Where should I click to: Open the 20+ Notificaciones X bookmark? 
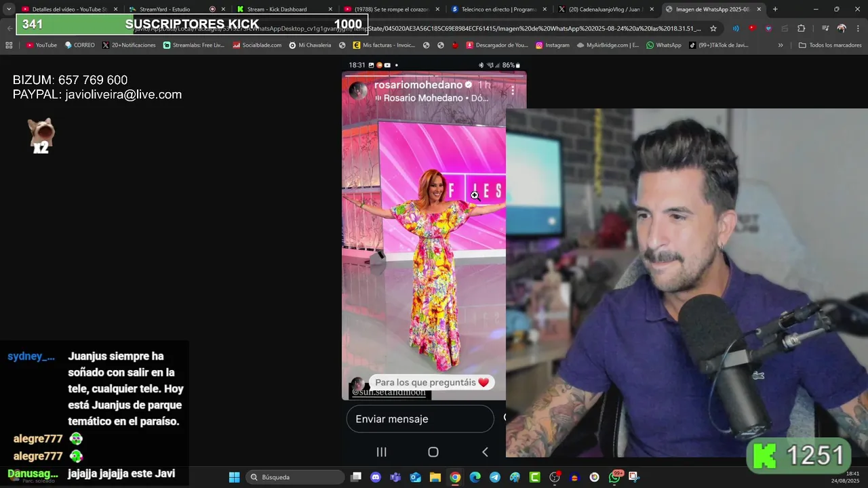(129, 45)
